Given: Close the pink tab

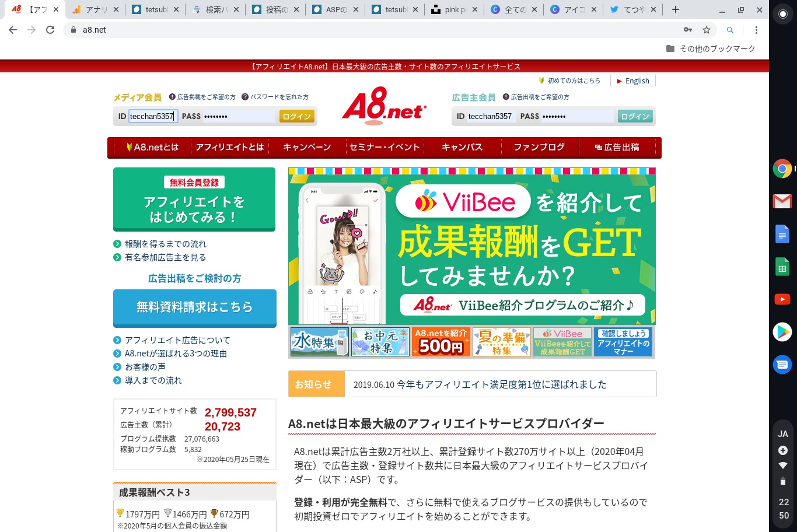Looking at the screenshot, I should (474, 9).
